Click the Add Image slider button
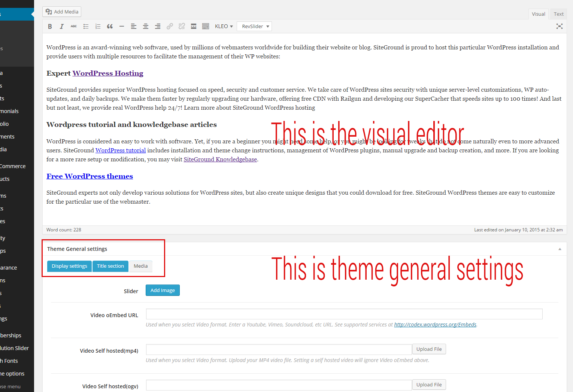573x392 pixels. coord(163,290)
